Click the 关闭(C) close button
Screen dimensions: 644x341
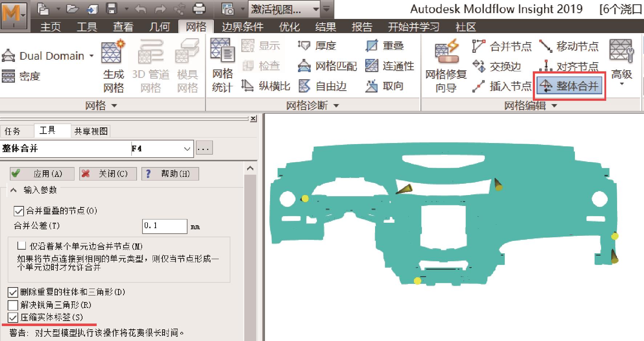(x=108, y=174)
